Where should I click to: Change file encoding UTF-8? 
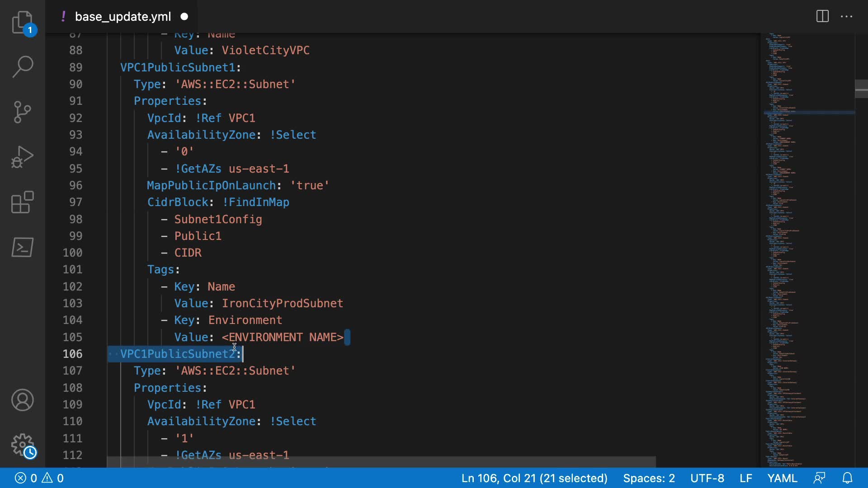(x=707, y=478)
